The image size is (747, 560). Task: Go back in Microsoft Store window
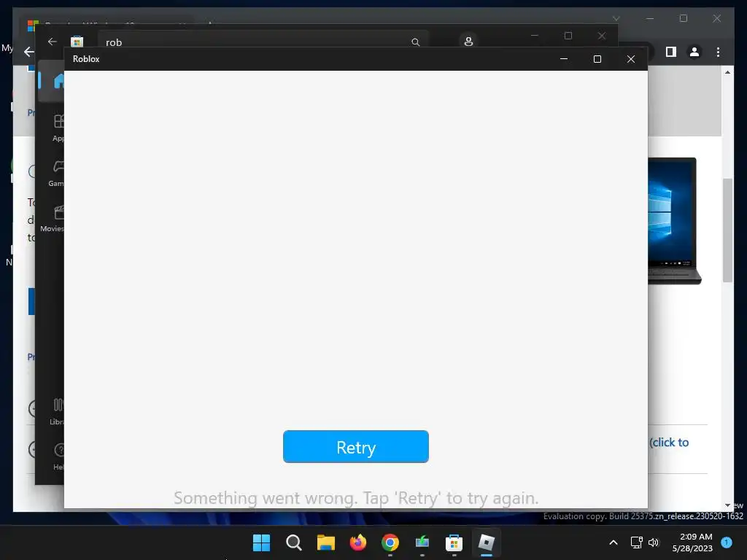[x=53, y=42]
